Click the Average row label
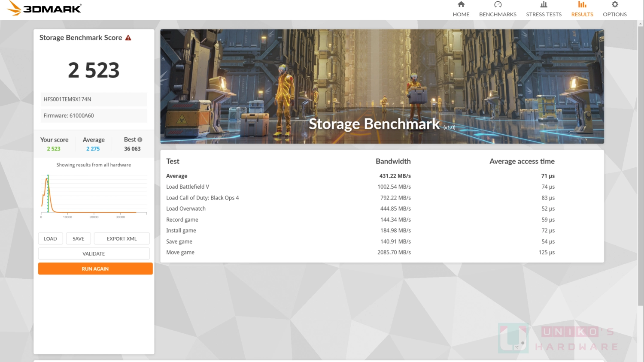 [x=177, y=176]
